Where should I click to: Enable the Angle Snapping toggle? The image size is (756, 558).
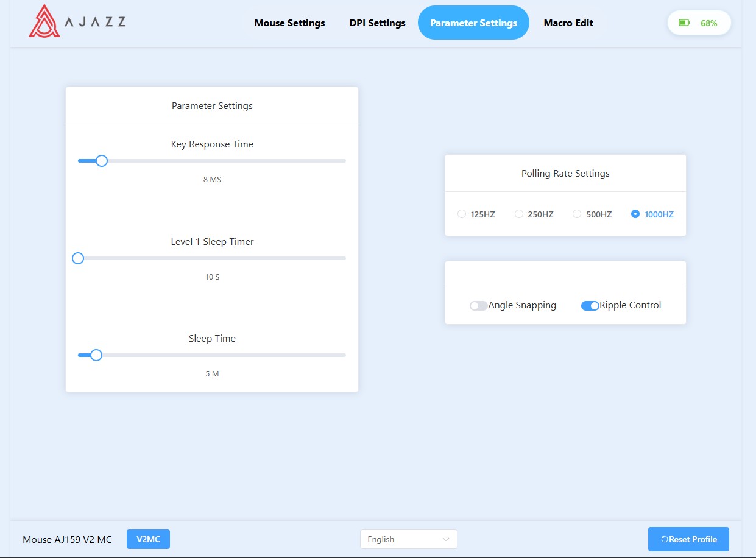pyautogui.click(x=478, y=306)
